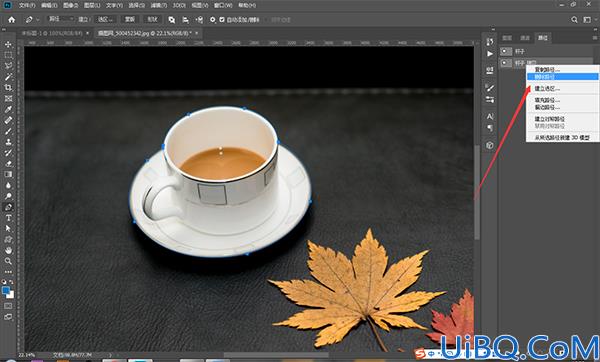
Task: Select the Eyedropper tool
Action: 8,109
